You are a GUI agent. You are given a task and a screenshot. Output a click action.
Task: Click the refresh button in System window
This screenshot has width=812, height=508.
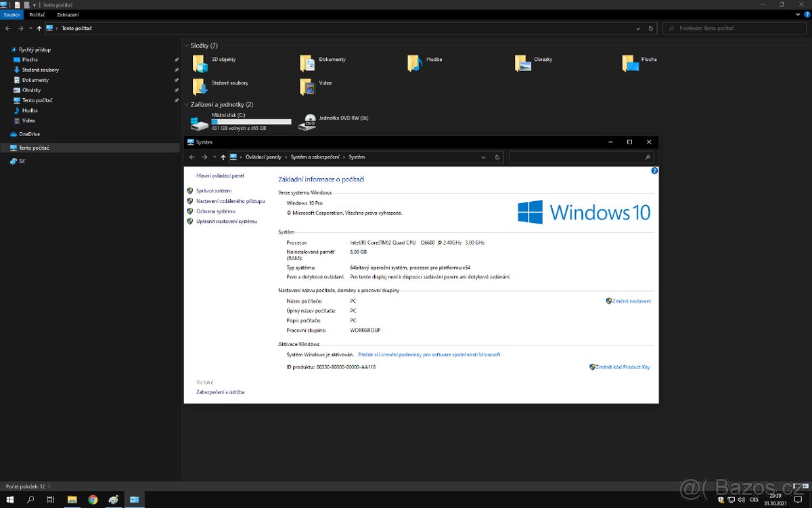[497, 157]
